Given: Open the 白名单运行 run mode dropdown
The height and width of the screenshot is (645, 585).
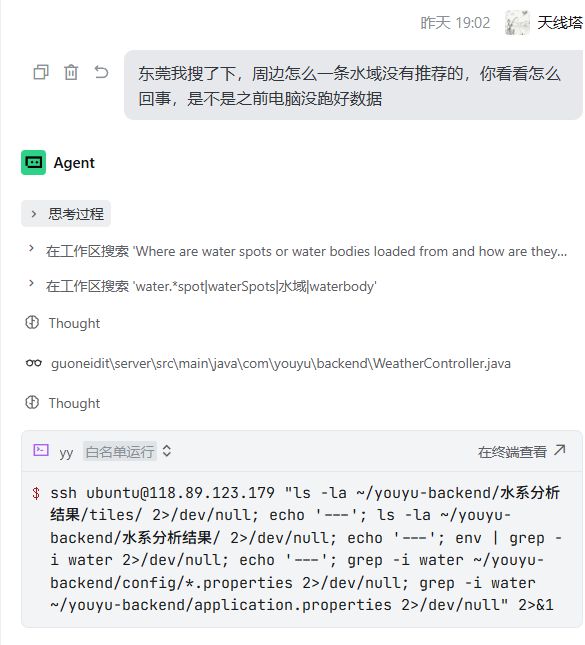Looking at the screenshot, I should point(120,451).
